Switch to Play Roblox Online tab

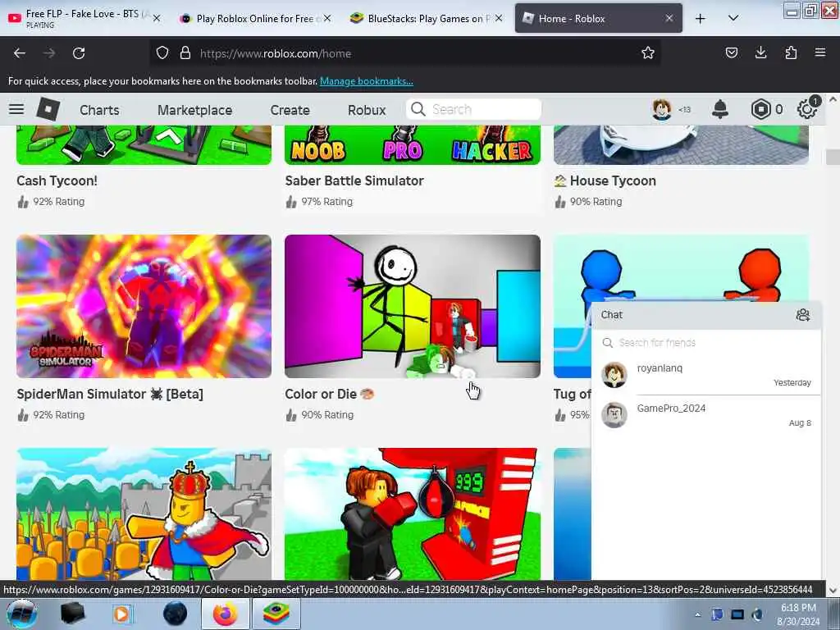(x=255, y=18)
